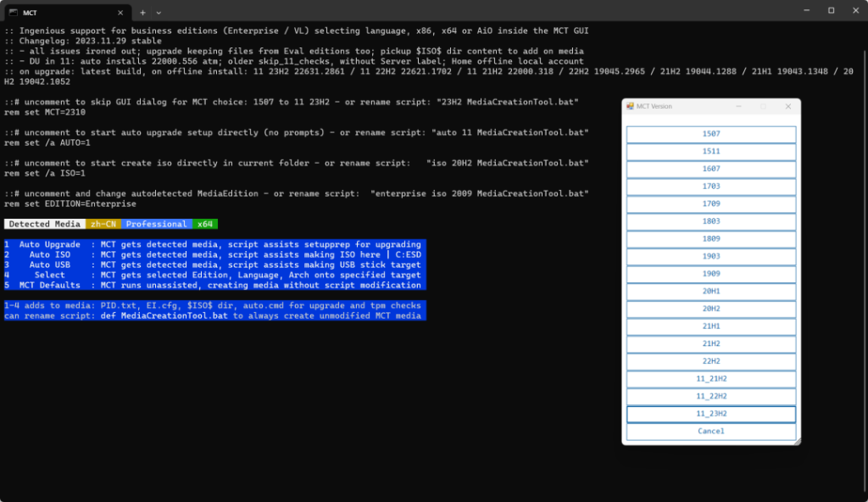The image size is (868, 502).
Task: Select the 22H2 version button
Action: pos(711,361)
